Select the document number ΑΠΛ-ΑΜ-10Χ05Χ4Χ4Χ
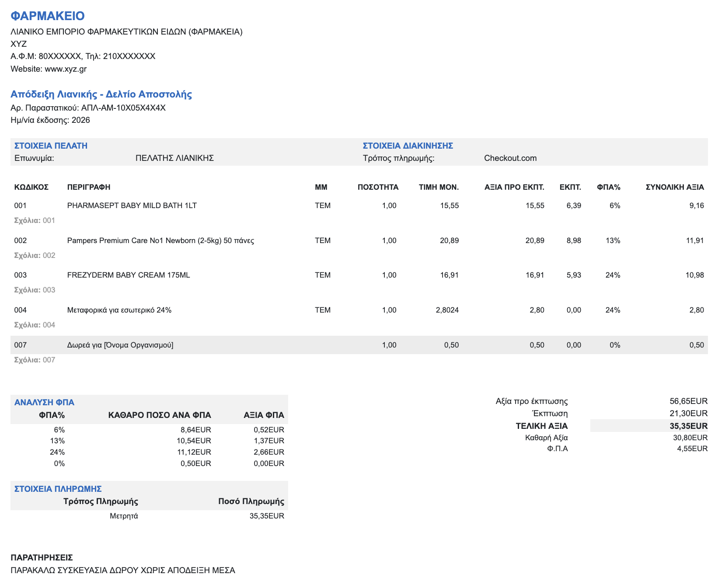The width and height of the screenshot is (725, 588). (123, 108)
